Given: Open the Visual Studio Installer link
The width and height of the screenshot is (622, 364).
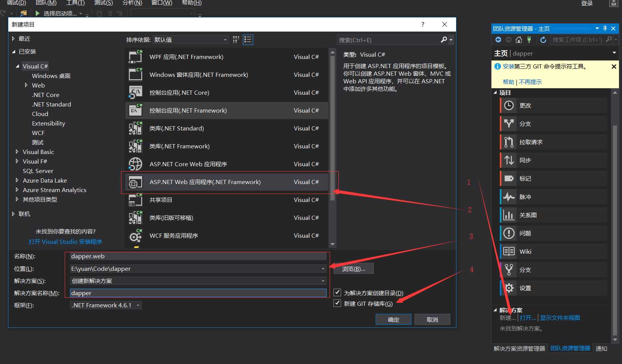Looking at the screenshot, I should click(65, 242).
